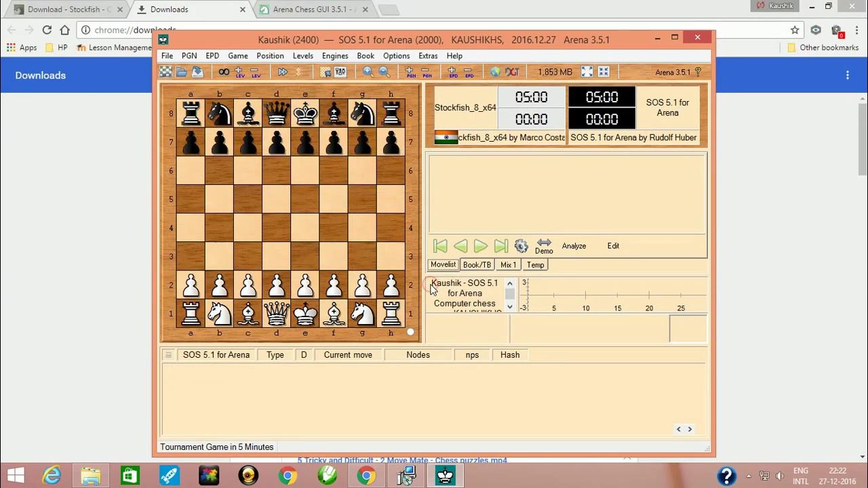Open the Game menu
868x488 pixels.
tap(238, 56)
